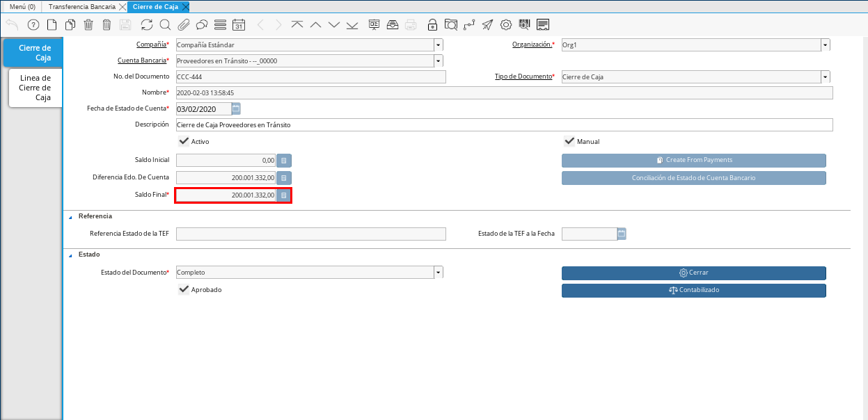Click the last toolbar icon (receipt/quick form)
868x420 pixels.
coord(543,25)
